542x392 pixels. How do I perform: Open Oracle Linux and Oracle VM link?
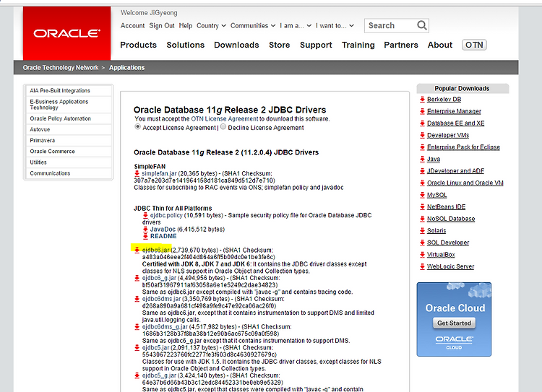click(465, 183)
